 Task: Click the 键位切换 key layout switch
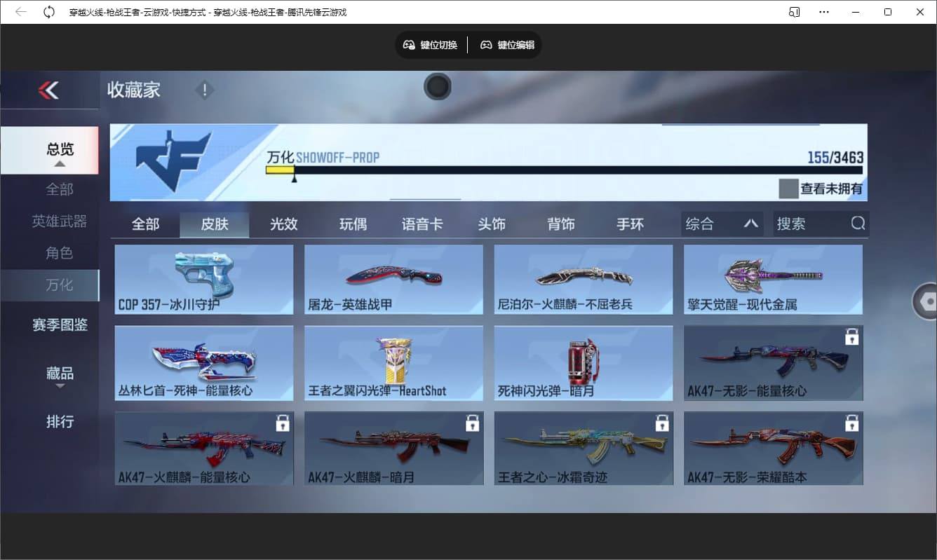coord(430,45)
